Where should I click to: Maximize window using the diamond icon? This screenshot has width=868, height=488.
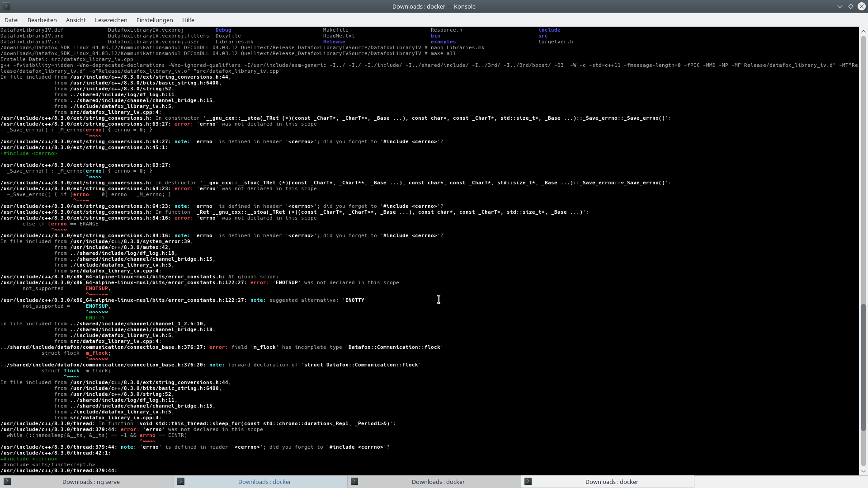coord(851,6)
